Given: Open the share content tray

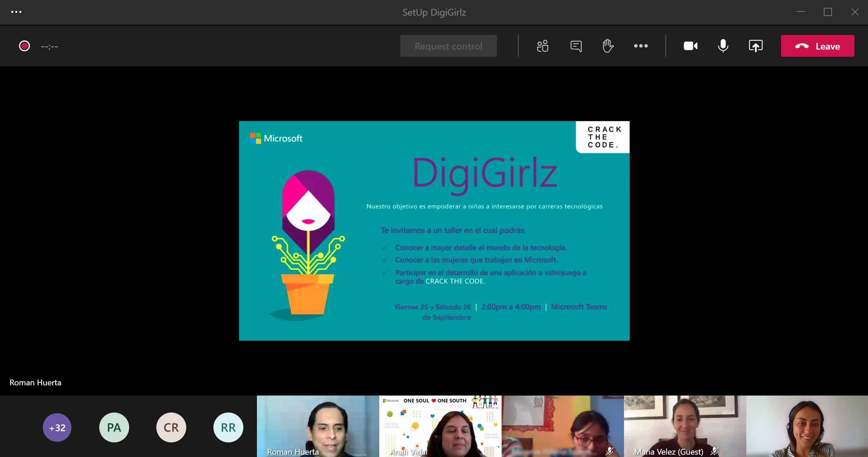Looking at the screenshot, I should (755, 46).
